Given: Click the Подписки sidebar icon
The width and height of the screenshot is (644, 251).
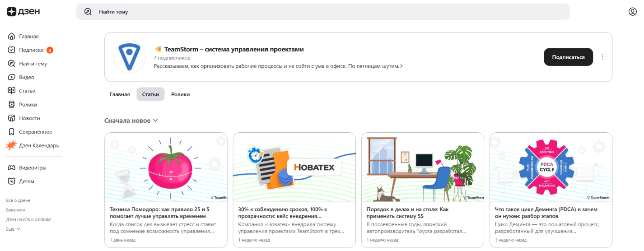Looking at the screenshot, I should click(x=12, y=50).
